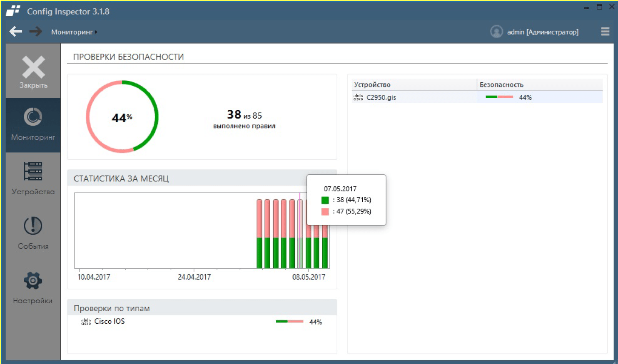The image size is (618, 364).
Task: Click the 44% circular progress chart
Action: 122,117
